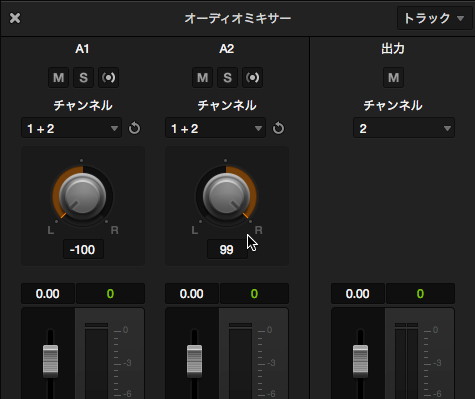Solo track A2
The image size is (475, 399).
pyautogui.click(x=227, y=78)
